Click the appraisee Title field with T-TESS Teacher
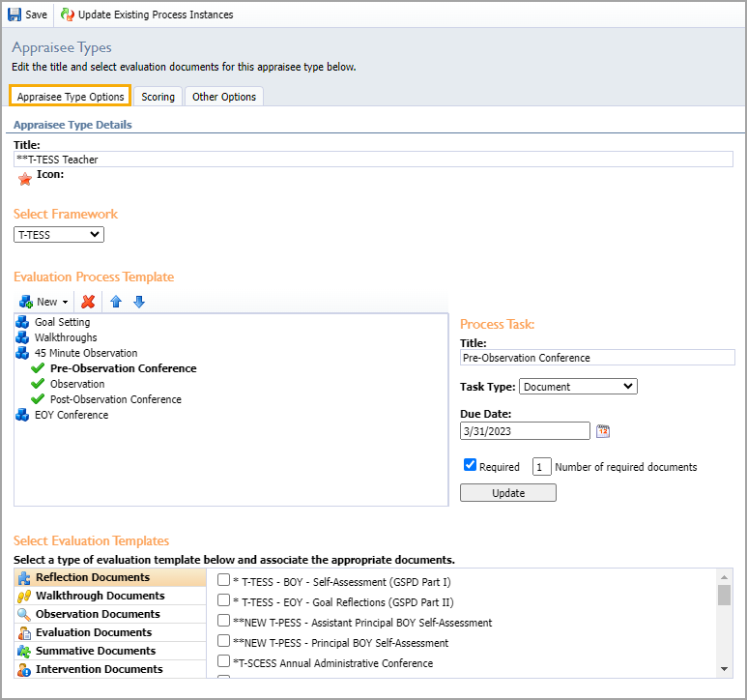This screenshot has height=700, width=747. pyautogui.click(x=373, y=160)
